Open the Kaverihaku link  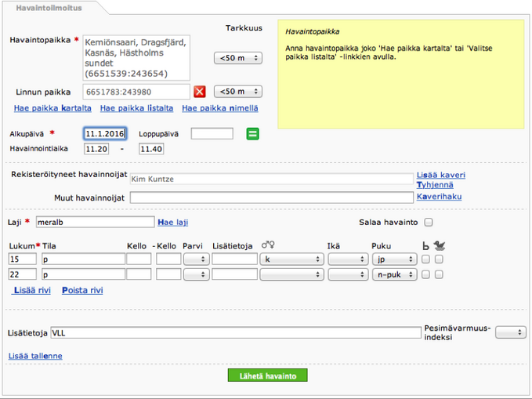pyautogui.click(x=439, y=197)
